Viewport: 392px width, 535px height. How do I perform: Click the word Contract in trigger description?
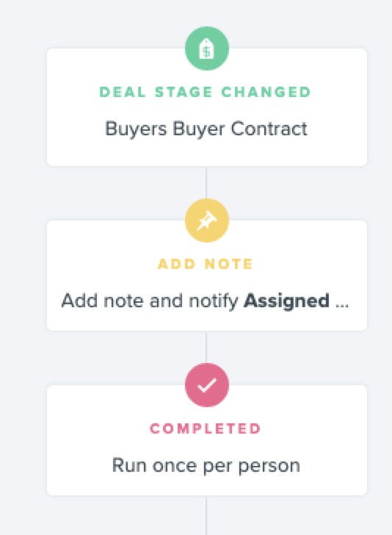coord(269,129)
